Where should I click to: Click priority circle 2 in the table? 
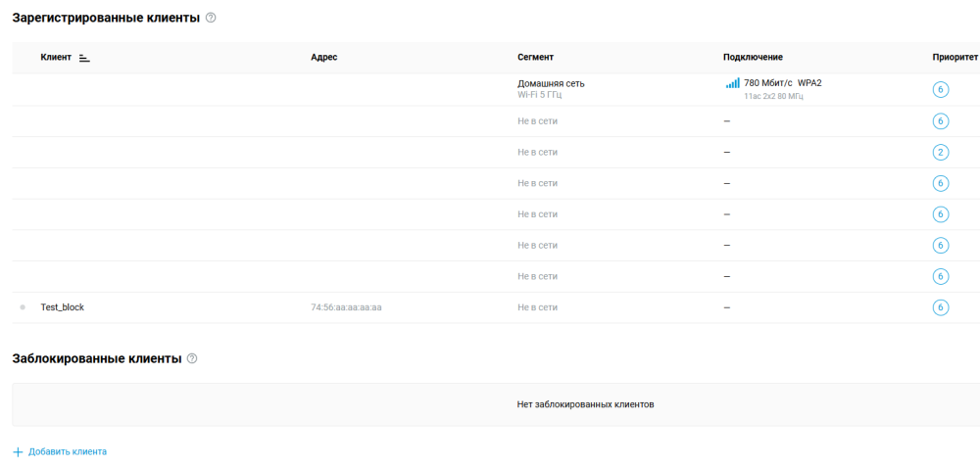click(x=941, y=152)
